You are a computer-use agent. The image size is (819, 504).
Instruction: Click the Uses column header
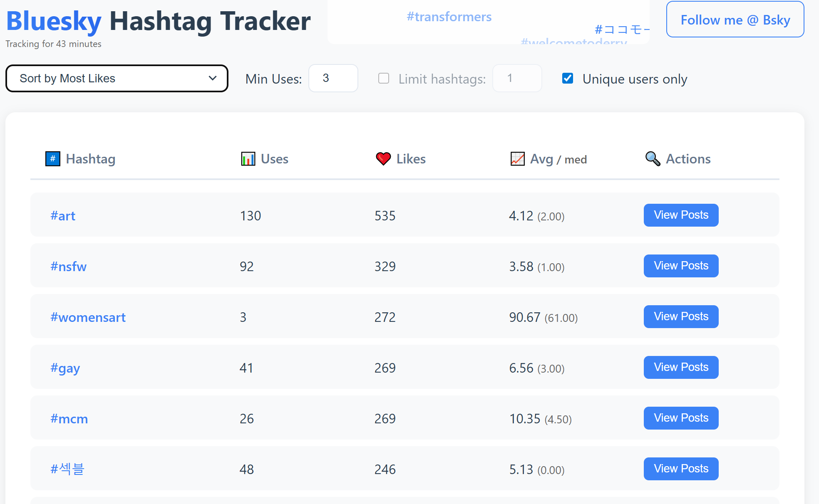click(265, 159)
